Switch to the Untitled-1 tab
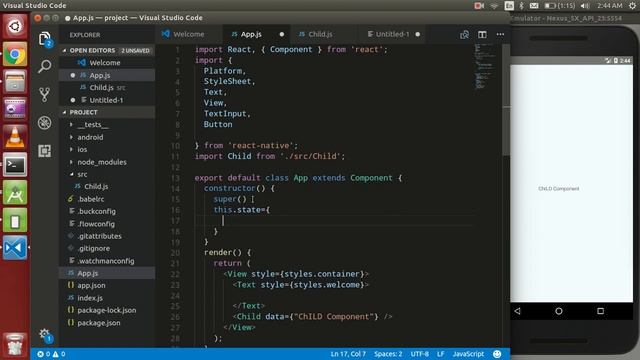This screenshot has height=360, width=640. click(392, 34)
